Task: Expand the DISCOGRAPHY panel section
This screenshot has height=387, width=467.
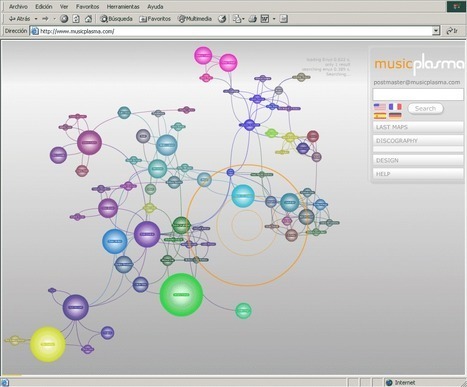Action: [x=418, y=141]
